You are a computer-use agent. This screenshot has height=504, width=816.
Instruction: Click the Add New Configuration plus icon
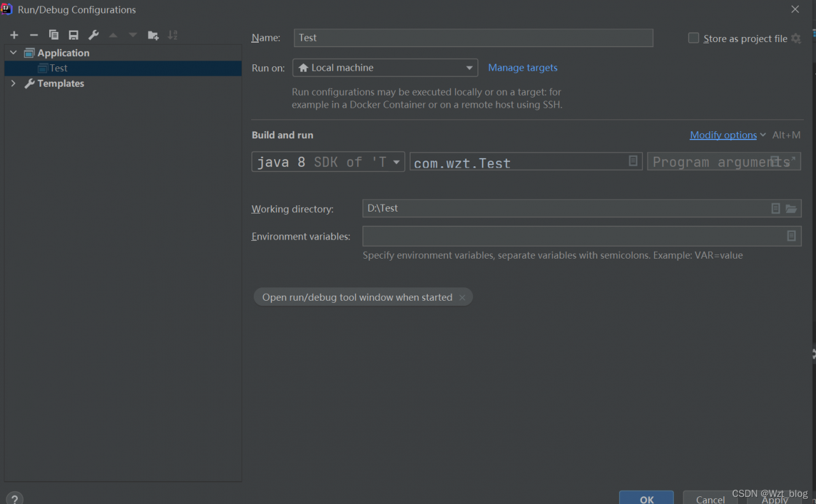(x=14, y=35)
